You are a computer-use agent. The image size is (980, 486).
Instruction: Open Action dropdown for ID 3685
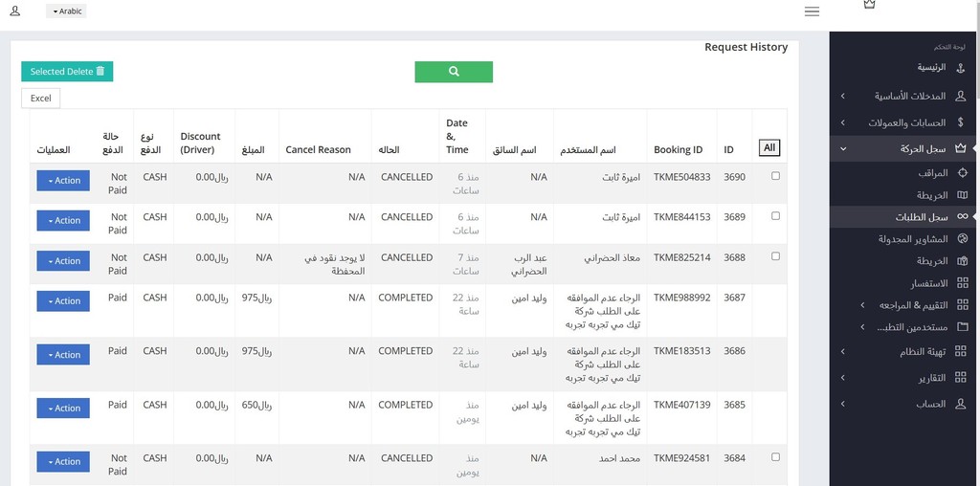pos(63,409)
